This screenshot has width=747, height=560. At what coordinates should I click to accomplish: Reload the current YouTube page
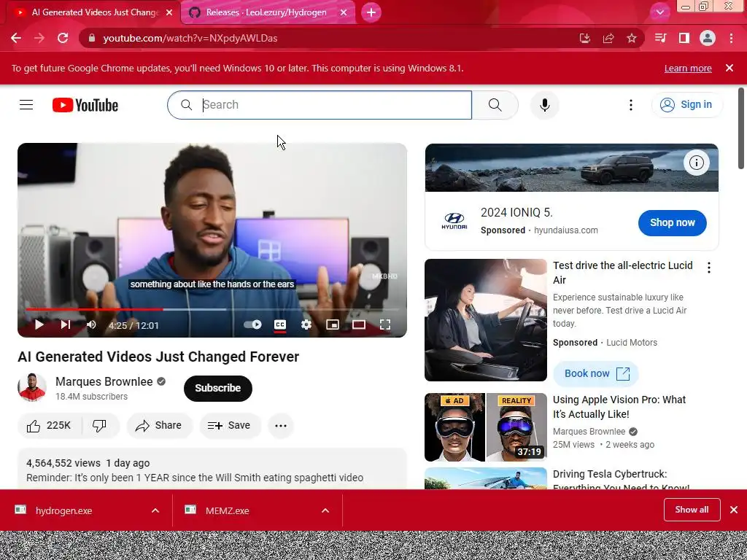(63, 38)
